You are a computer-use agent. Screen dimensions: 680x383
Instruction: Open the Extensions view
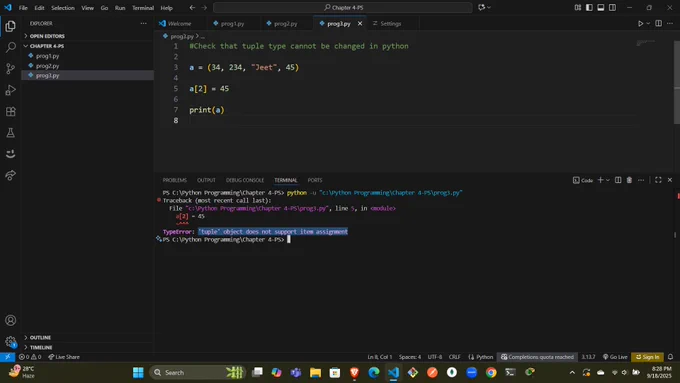click(10, 111)
